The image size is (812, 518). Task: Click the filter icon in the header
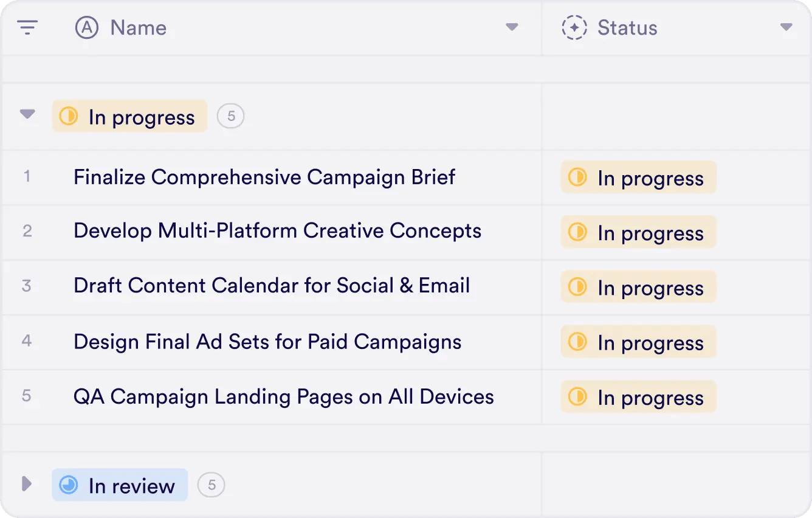tap(27, 27)
